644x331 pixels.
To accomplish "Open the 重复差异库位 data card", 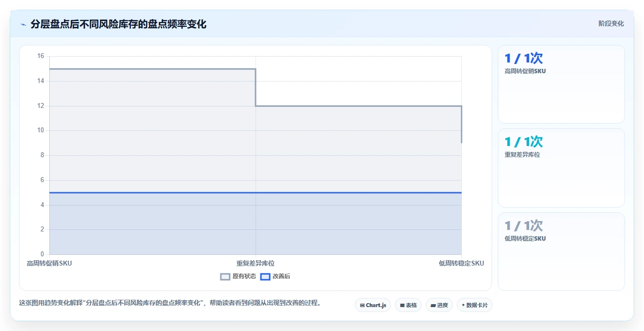I will pos(561,168).
